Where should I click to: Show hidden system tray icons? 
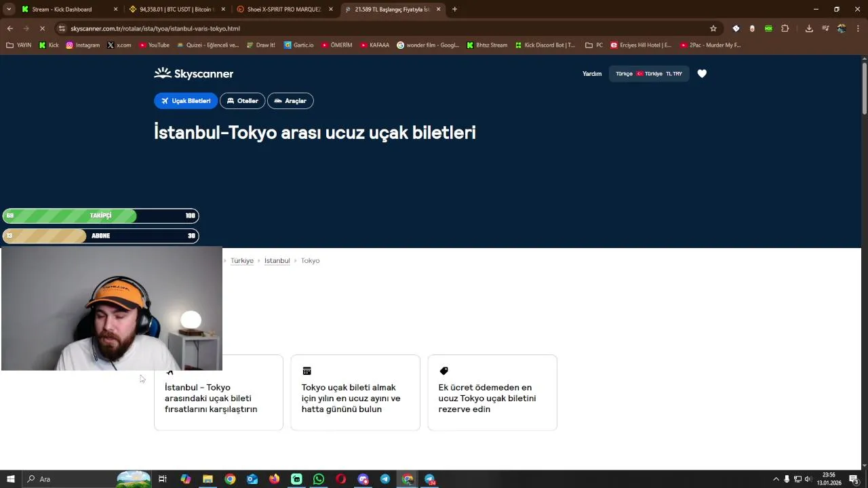tap(776, 479)
